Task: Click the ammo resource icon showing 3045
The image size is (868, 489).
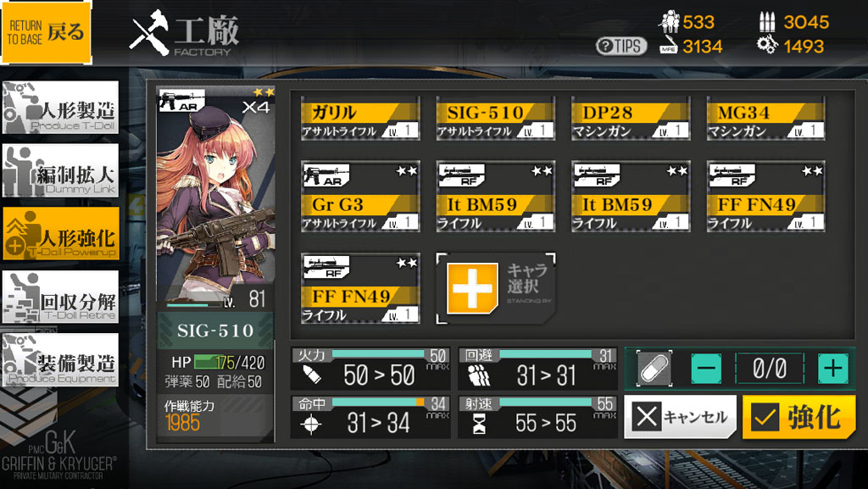Action: coord(766,21)
